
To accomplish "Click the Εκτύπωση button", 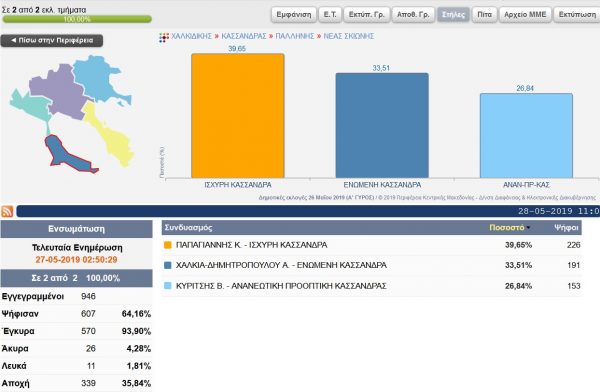I will click(577, 15).
